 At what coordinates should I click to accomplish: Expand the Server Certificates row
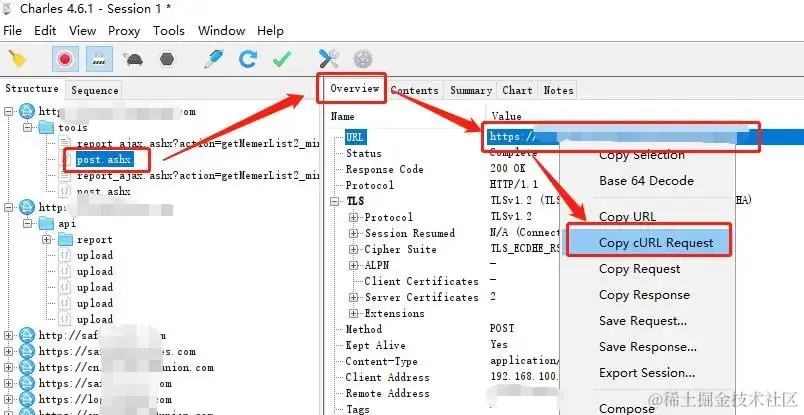353,298
